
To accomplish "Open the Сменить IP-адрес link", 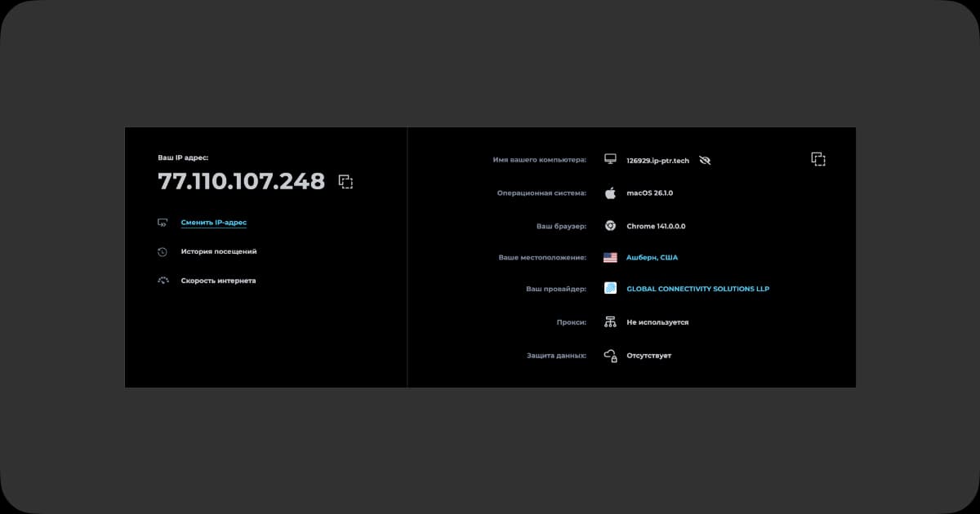I will click(x=213, y=223).
